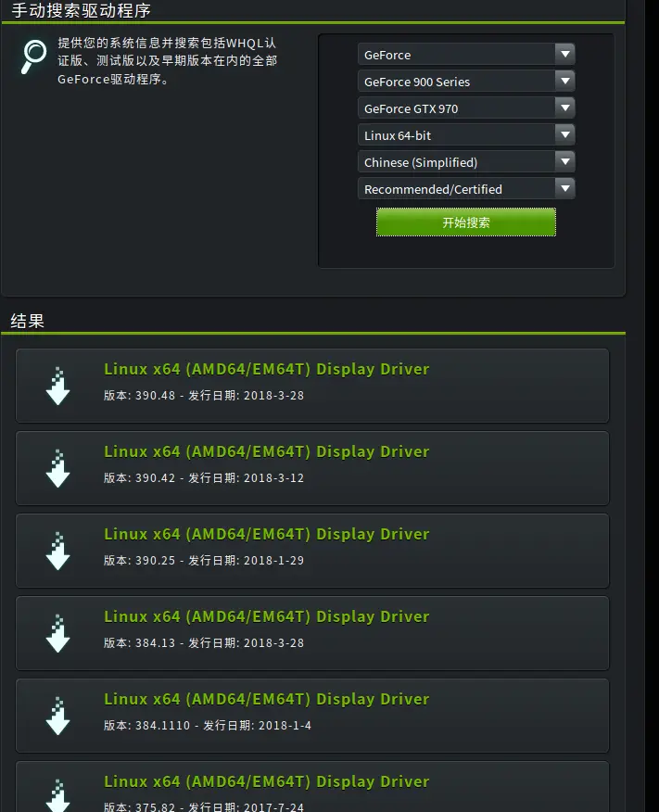Viewport: 659px width, 812px height.
Task: Open the Display Driver link for version 384.13
Action: click(267, 616)
